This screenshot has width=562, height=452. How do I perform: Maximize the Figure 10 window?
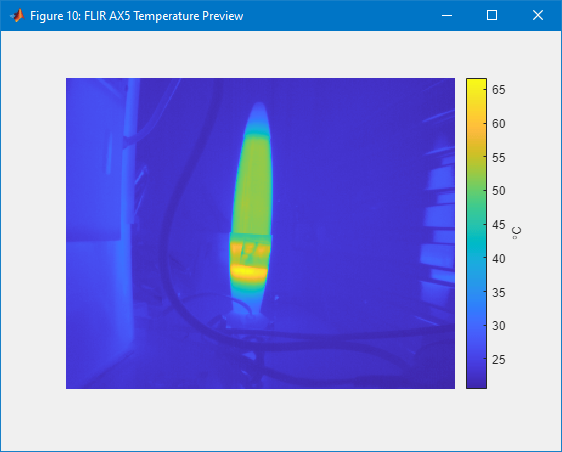[x=492, y=15]
